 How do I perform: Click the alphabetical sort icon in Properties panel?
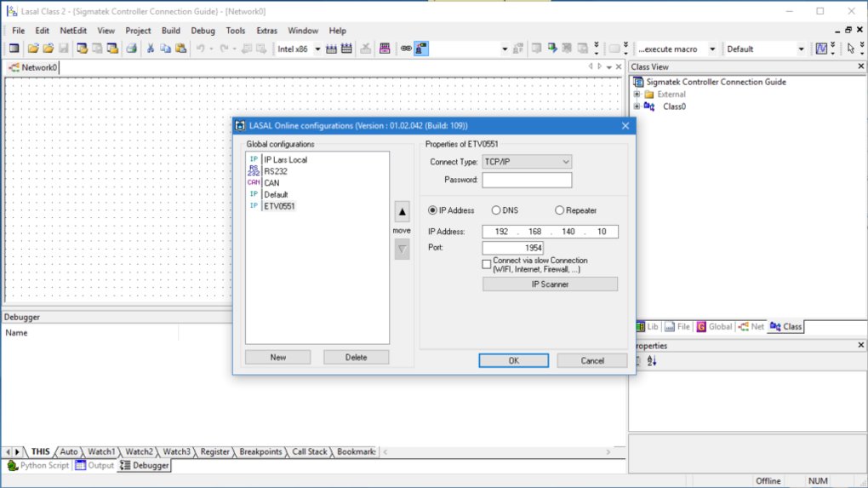click(652, 361)
